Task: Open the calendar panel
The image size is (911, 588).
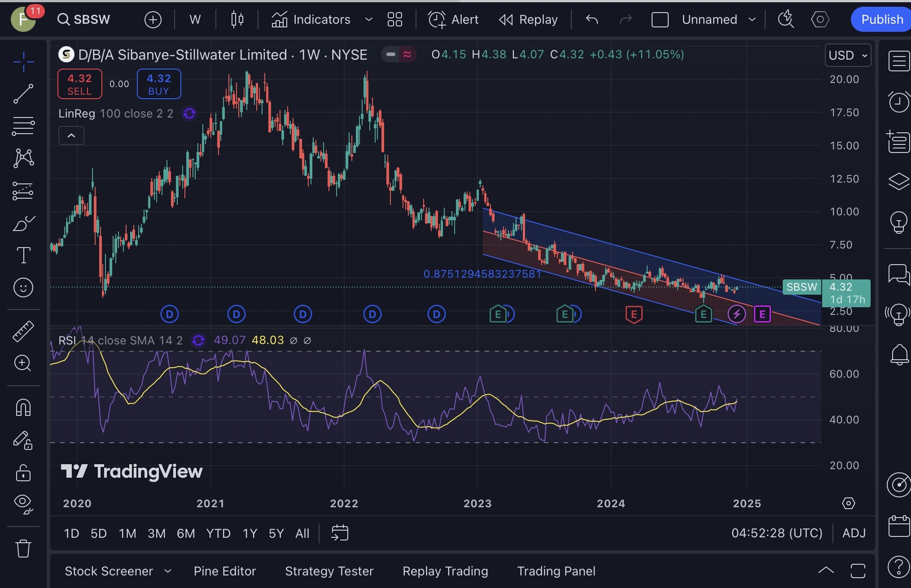Action: click(x=898, y=526)
